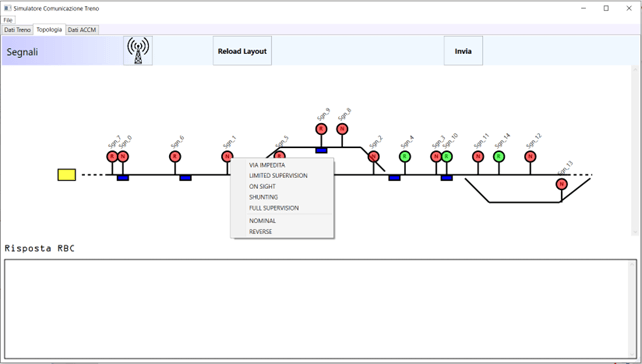Click the radio antenna tower icon
Screen dimensions: 642x364
pyautogui.click(x=138, y=51)
